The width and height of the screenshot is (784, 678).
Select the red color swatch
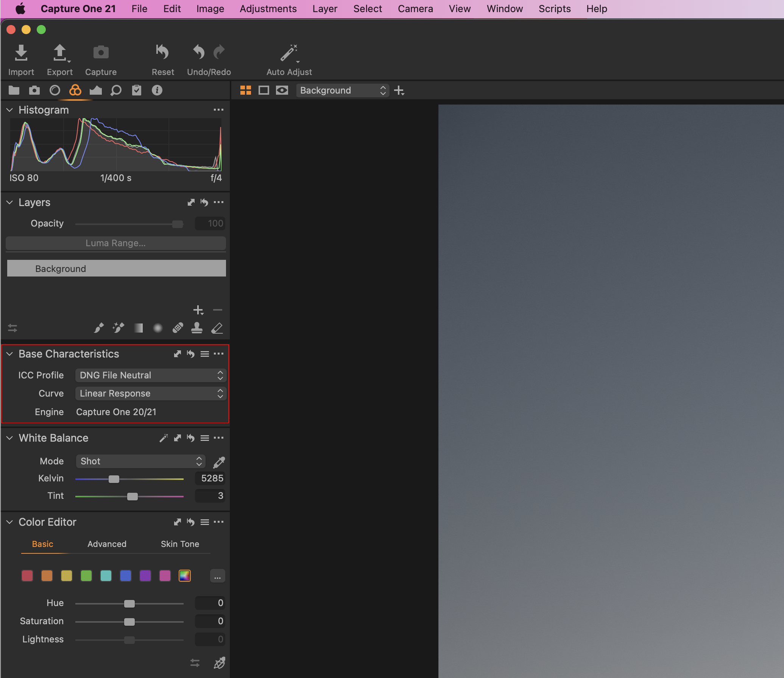coord(27,576)
